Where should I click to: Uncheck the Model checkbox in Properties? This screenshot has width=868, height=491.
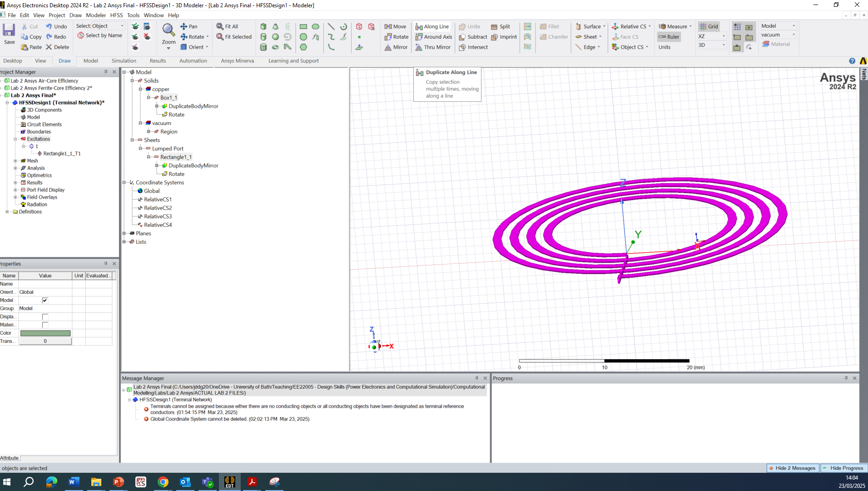click(45, 301)
